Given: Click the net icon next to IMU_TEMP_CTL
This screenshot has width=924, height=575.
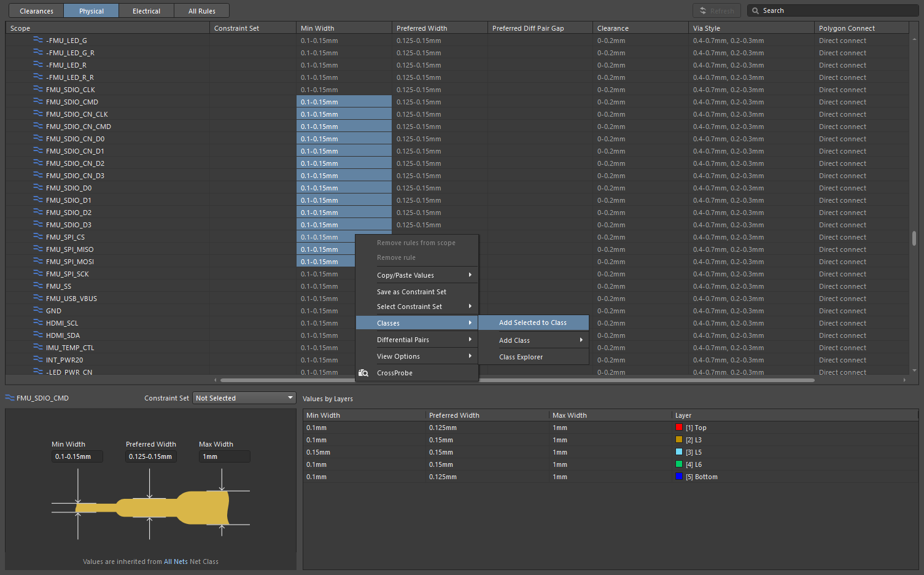Looking at the screenshot, I should (x=38, y=347).
